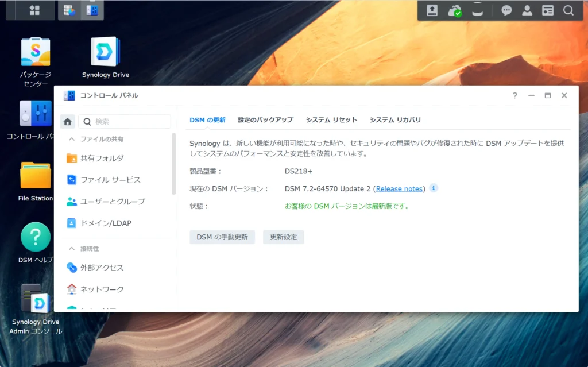
Task: Open File Station desktop icon
Action: (x=36, y=175)
